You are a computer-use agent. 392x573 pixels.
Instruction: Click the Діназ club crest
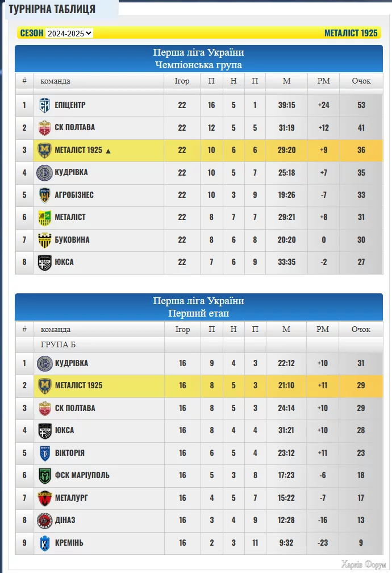[x=44, y=521]
